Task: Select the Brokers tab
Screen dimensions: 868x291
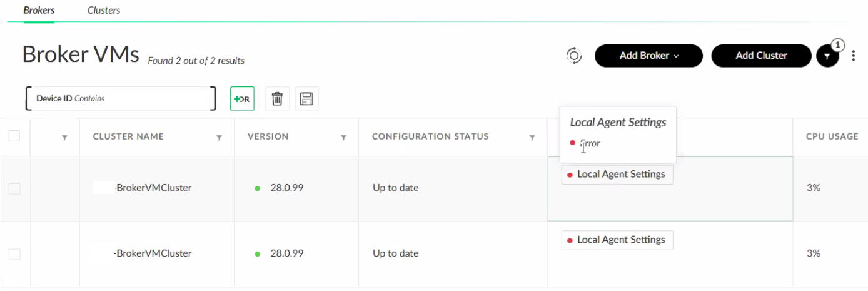Action: 39,10
